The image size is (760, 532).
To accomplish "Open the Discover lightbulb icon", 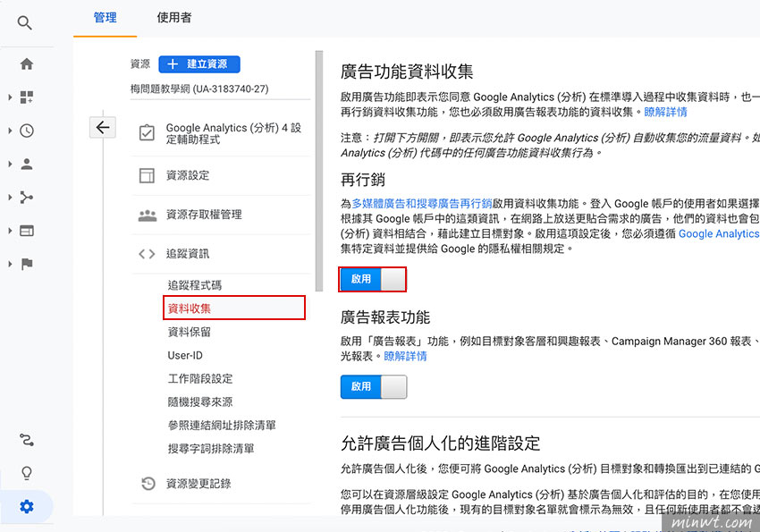I will [x=27, y=473].
